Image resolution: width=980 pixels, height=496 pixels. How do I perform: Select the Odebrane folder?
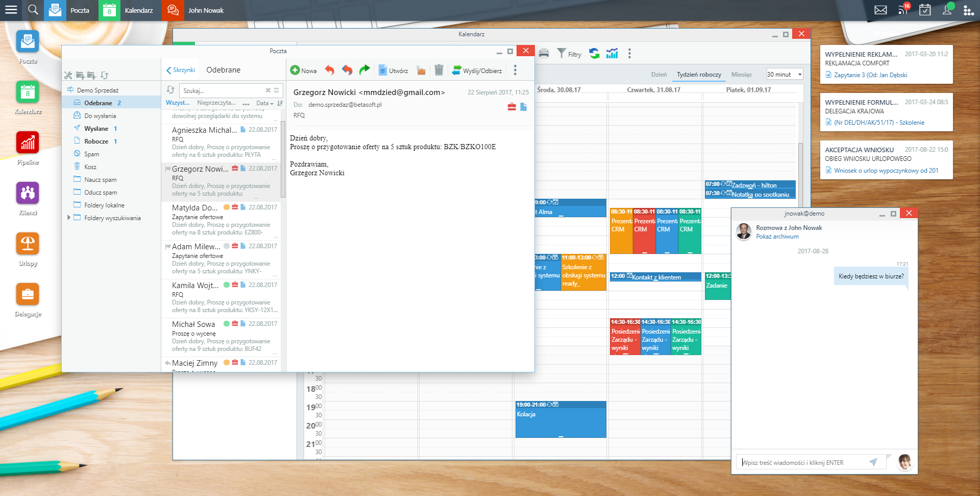(x=111, y=103)
